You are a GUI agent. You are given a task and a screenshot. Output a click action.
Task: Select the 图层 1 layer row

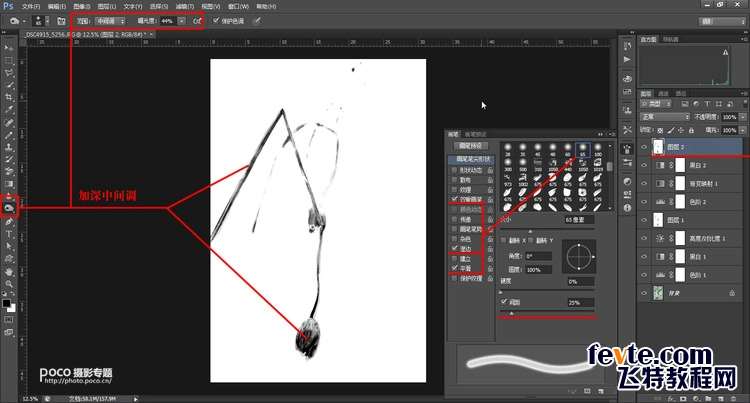(691, 220)
